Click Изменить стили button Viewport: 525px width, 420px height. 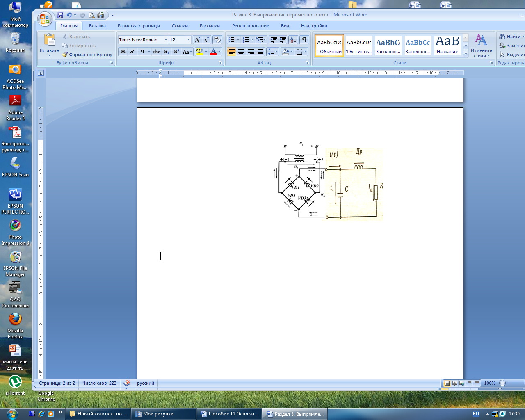(481, 46)
